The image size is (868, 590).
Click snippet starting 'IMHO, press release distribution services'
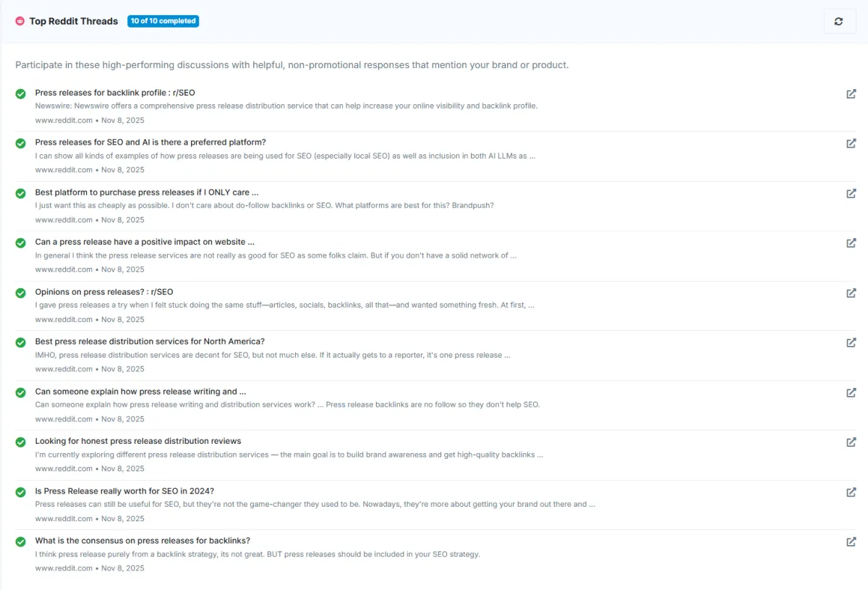coord(273,355)
